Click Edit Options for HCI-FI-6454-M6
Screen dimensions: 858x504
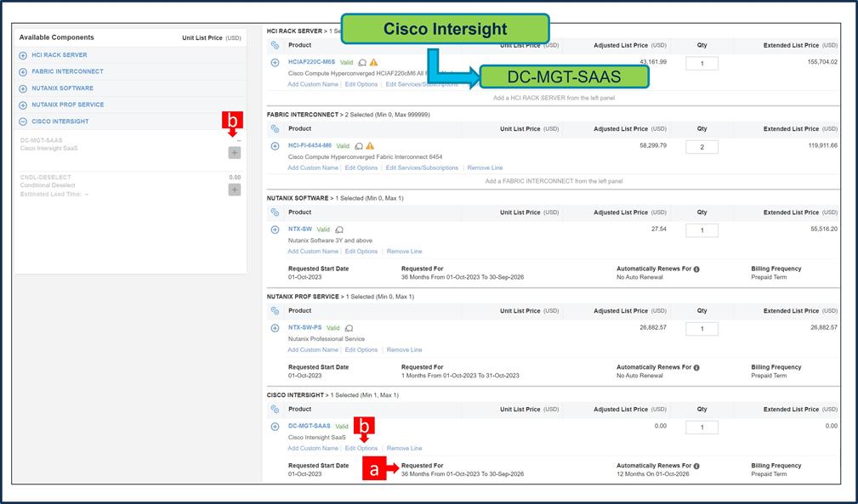click(361, 167)
